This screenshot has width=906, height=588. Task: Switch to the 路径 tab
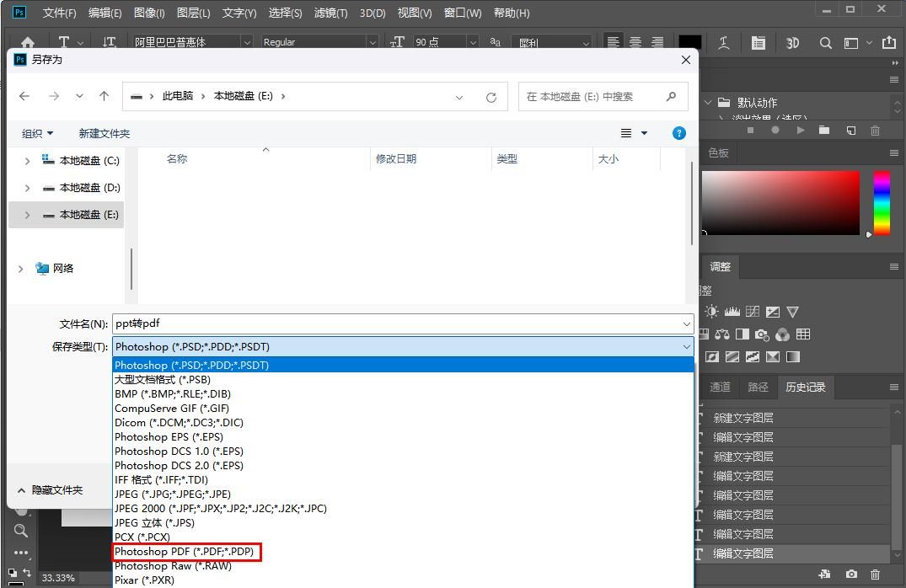[x=758, y=387]
